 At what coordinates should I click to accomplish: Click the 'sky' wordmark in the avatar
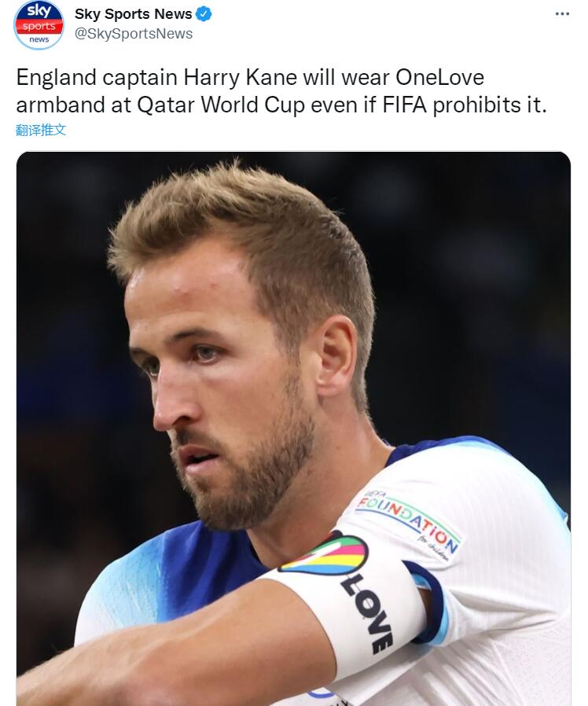point(39,10)
